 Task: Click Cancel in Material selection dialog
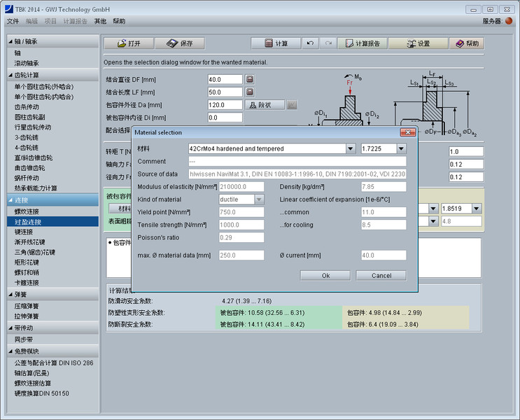381,275
